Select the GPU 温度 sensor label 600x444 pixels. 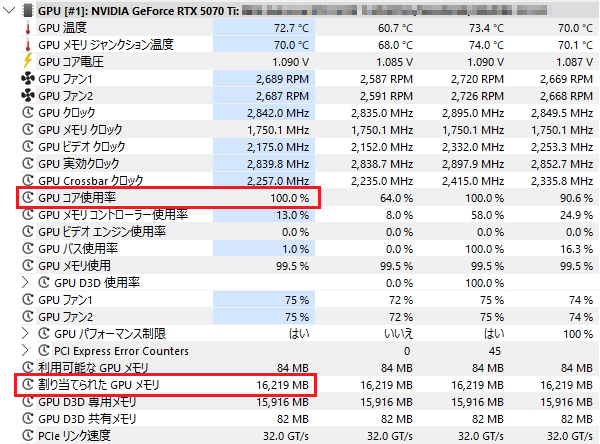[x=62, y=28]
